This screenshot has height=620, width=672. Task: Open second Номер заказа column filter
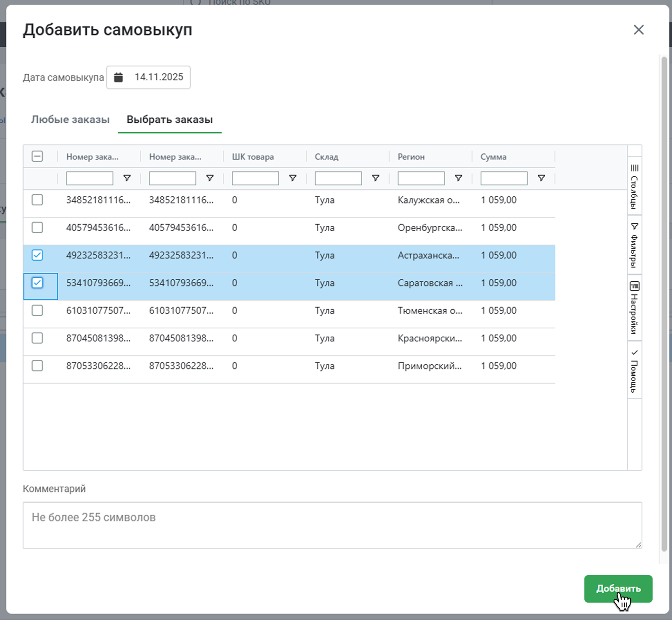pos(210,178)
